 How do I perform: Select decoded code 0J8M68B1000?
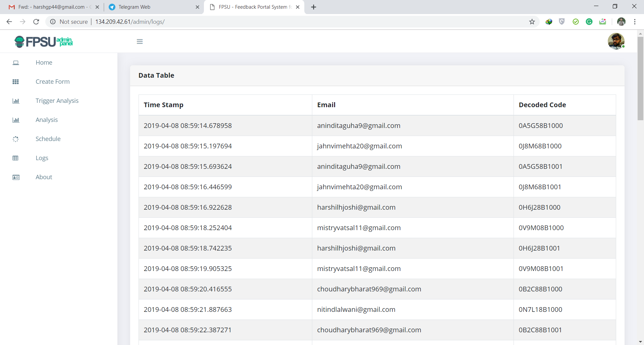point(540,146)
